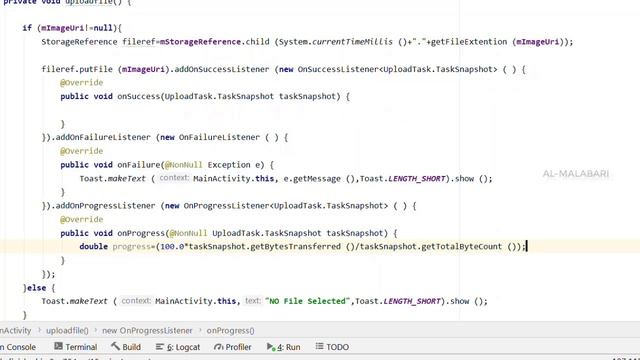The width and height of the screenshot is (640, 360).
Task: Click 'getBytesTransferred' in the progress line
Action: (x=295, y=247)
